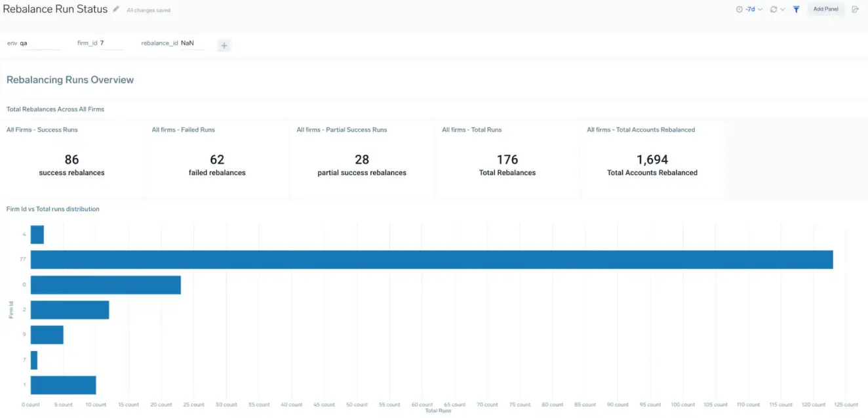Screen dimensions: 868x418
Task: Click the Add Panel button
Action: tap(825, 9)
